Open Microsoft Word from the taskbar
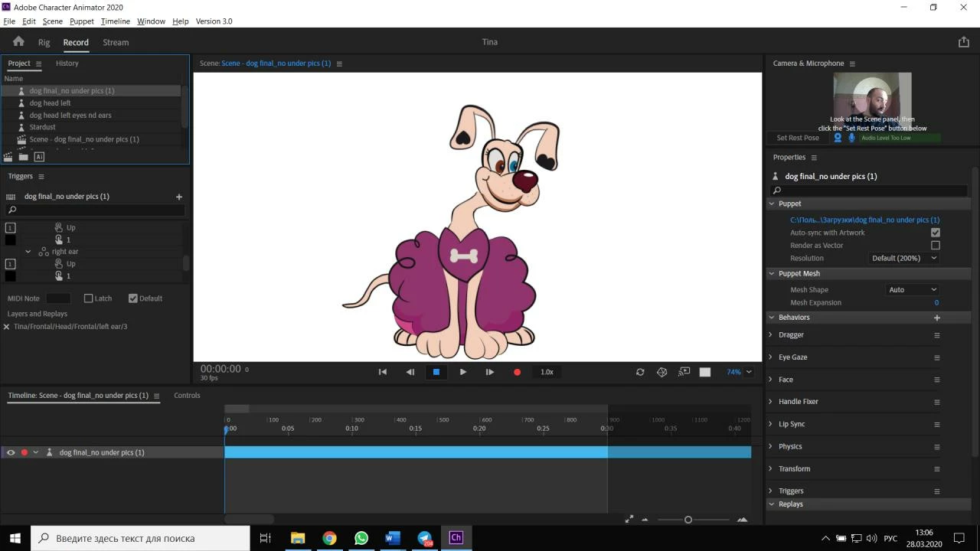The image size is (980, 551). point(393,538)
